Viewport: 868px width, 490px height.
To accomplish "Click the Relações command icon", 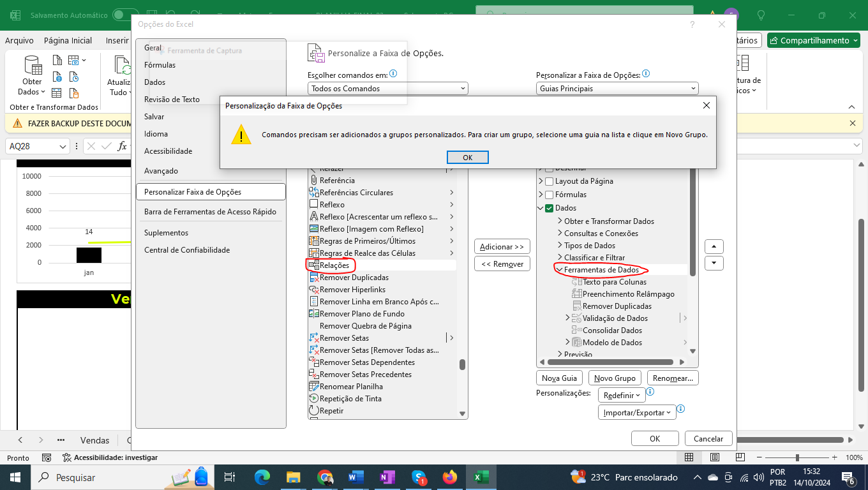I will 313,265.
